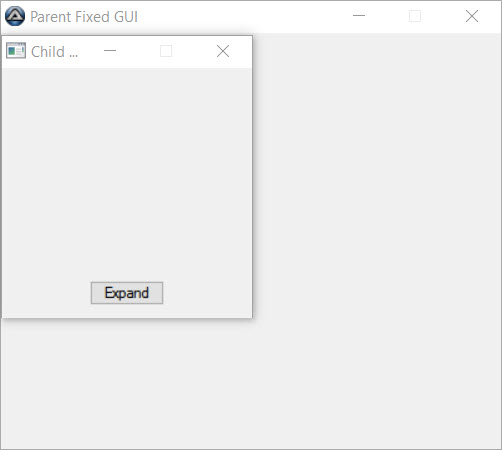Activate Parent title bar's empty middle space
The image size is (502, 450).
pos(243,17)
